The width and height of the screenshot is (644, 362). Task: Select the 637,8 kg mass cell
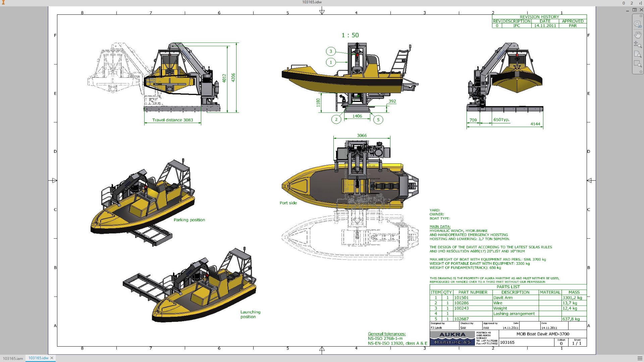tap(574, 319)
